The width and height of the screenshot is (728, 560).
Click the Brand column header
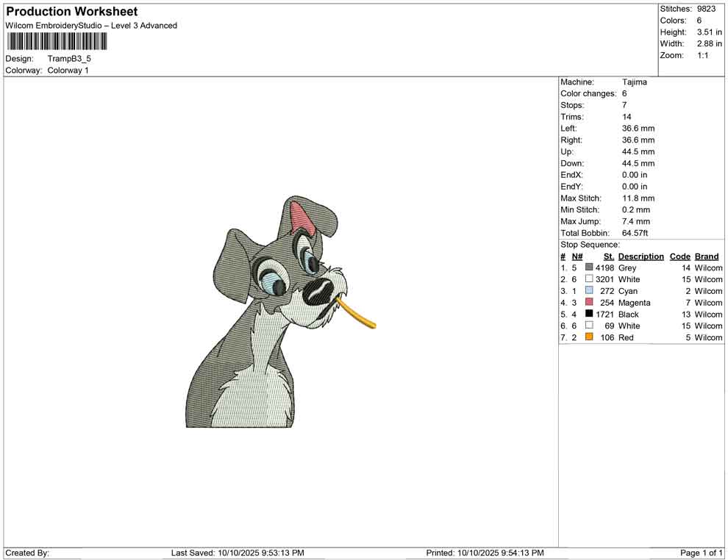pyautogui.click(x=707, y=256)
